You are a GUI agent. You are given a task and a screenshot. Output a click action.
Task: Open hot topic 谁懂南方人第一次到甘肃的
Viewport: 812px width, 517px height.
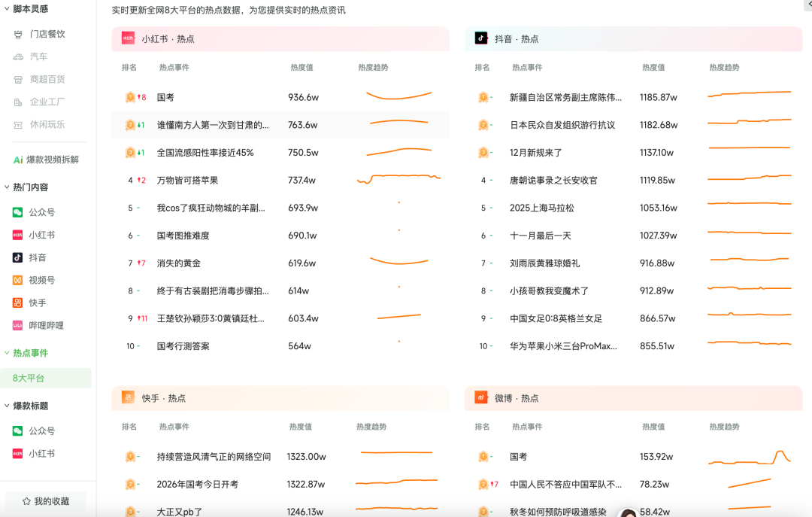(213, 125)
